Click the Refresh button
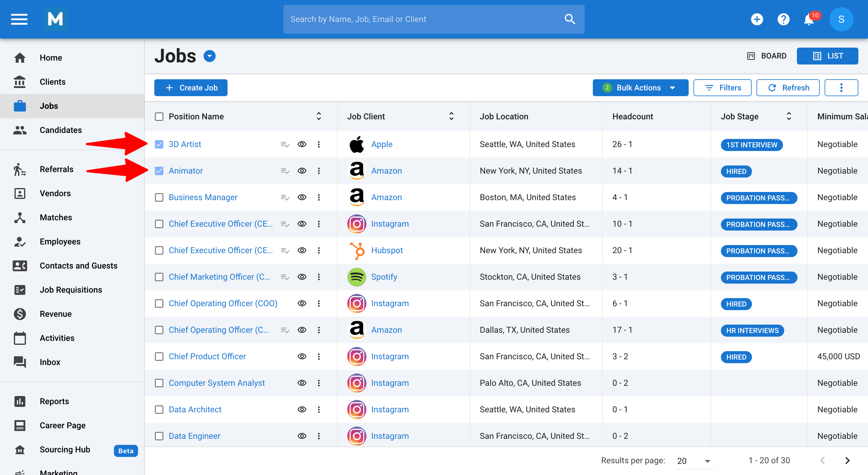The height and width of the screenshot is (475, 868). [788, 88]
